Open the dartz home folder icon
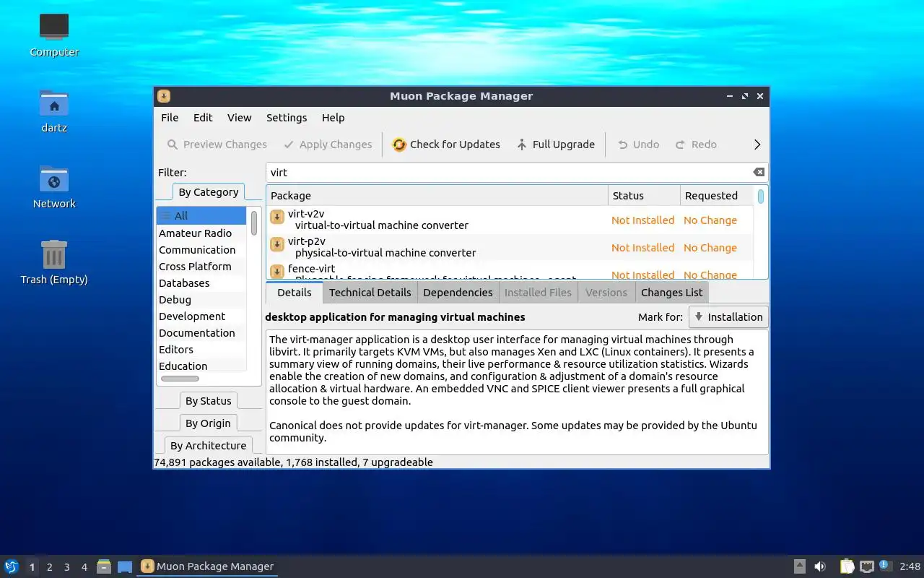 pos(54,111)
